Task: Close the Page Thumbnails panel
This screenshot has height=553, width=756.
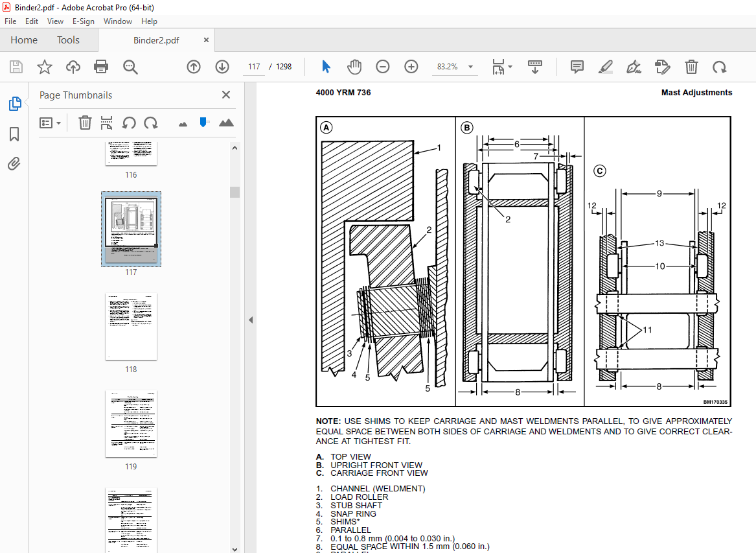Action: (x=226, y=95)
